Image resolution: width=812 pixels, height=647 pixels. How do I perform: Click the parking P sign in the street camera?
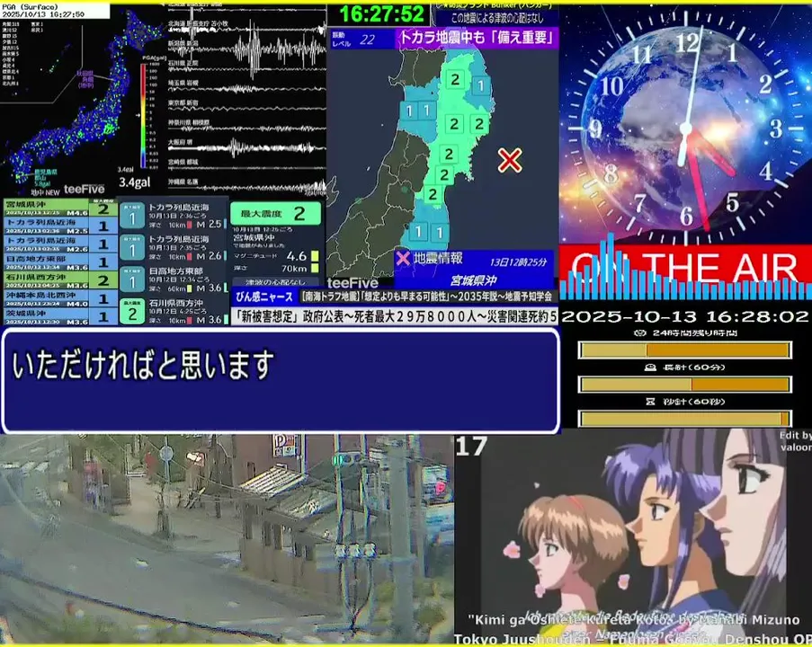[283, 444]
